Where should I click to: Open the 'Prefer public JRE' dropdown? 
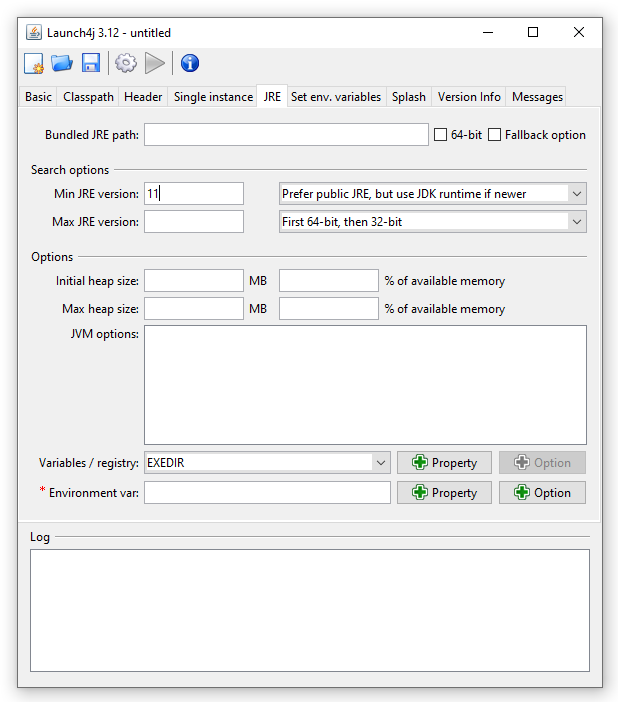point(433,194)
